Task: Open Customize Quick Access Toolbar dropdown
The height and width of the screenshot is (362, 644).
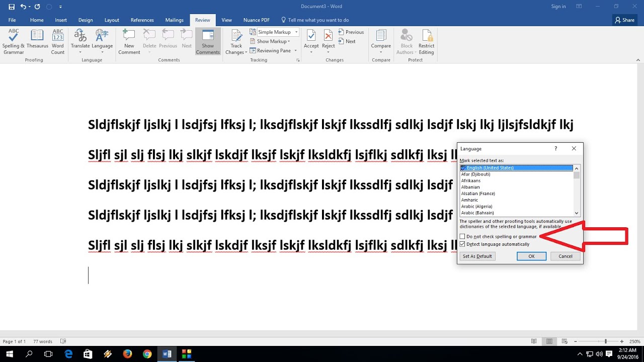Action: [60, 7]
